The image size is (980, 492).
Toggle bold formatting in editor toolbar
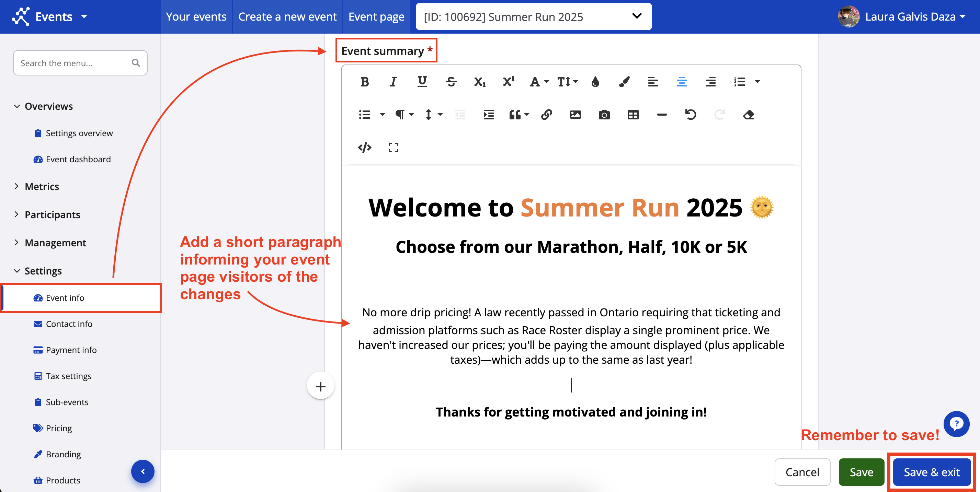point(364,82)
